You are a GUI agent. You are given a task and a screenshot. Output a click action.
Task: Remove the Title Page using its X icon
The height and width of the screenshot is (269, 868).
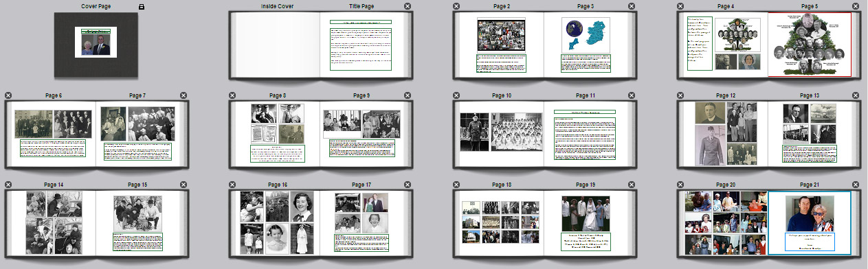[408, 6]
